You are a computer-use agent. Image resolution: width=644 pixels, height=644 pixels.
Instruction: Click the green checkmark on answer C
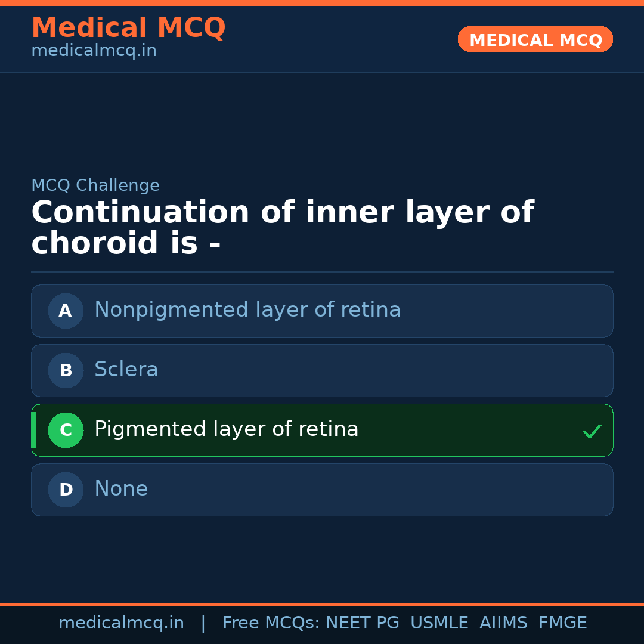point(592,430)
